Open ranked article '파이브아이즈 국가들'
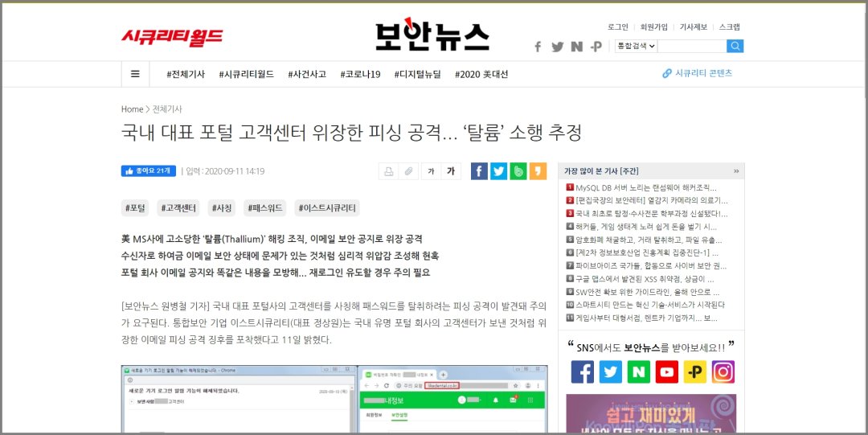868x435 pixels. (x=651, y=265)
